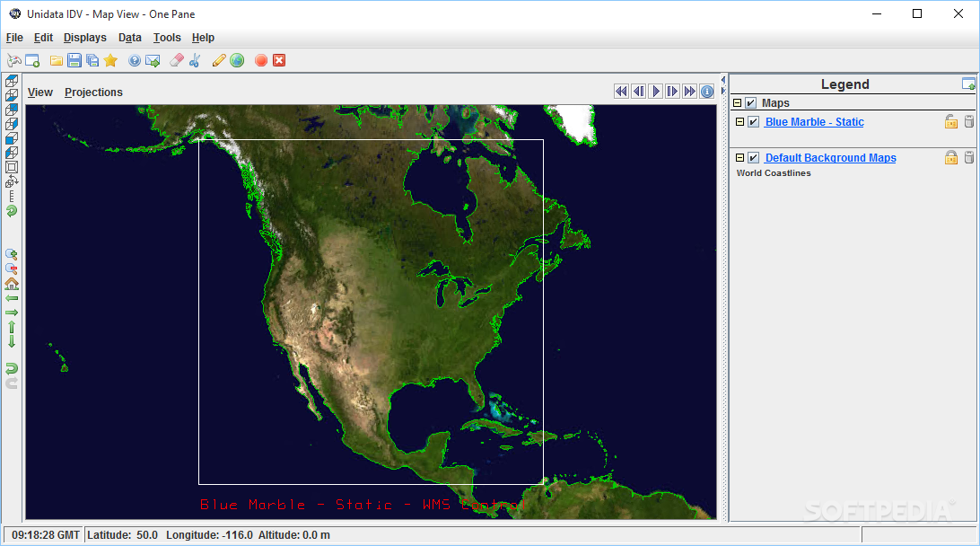The height and width of the screenshot is (546, 980).
Task: Save using the single floppy disk icon
Action: [x=74, y=61]
